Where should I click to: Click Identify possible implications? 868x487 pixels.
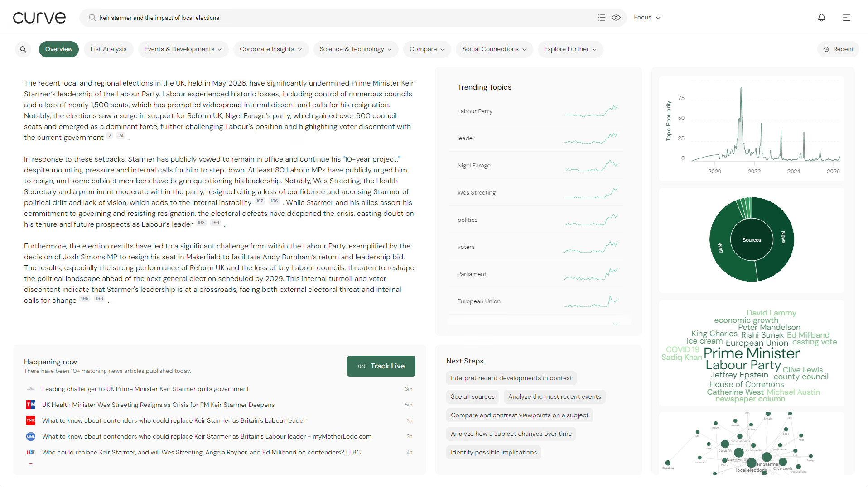[493, 453]
